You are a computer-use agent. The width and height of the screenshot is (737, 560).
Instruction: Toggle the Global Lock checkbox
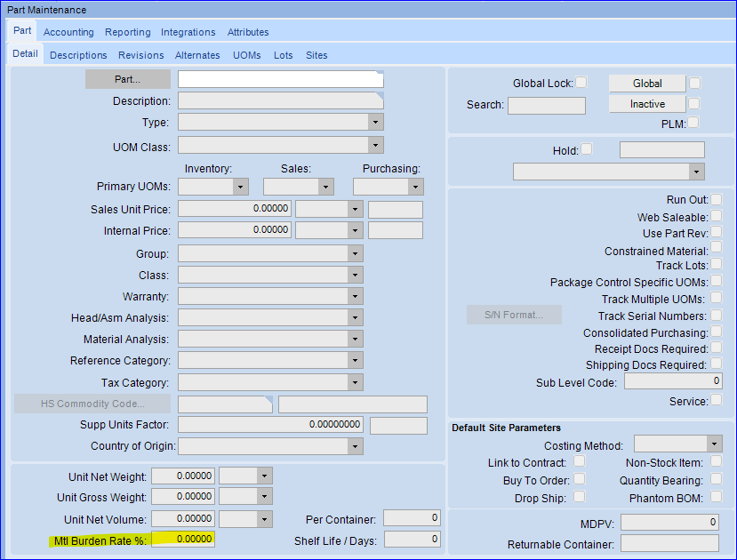pos(581,82)
